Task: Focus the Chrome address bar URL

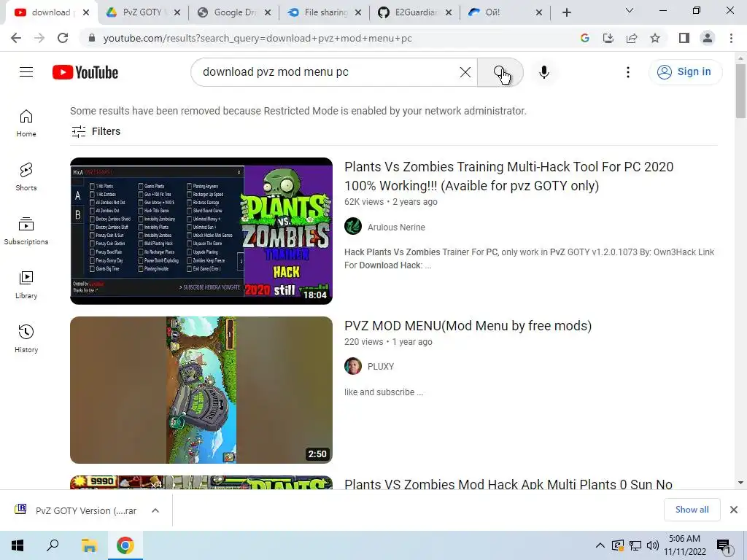Action: click(x=258, y=38)
